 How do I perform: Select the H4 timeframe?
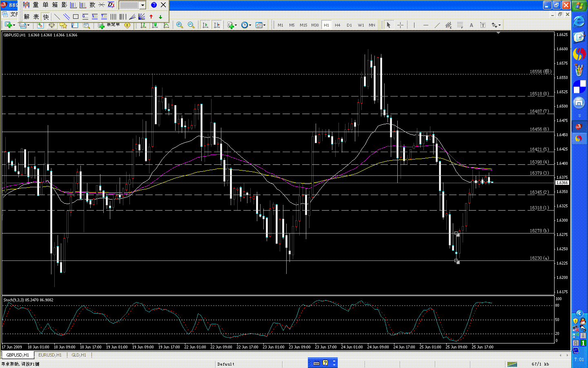pos(338,25)
